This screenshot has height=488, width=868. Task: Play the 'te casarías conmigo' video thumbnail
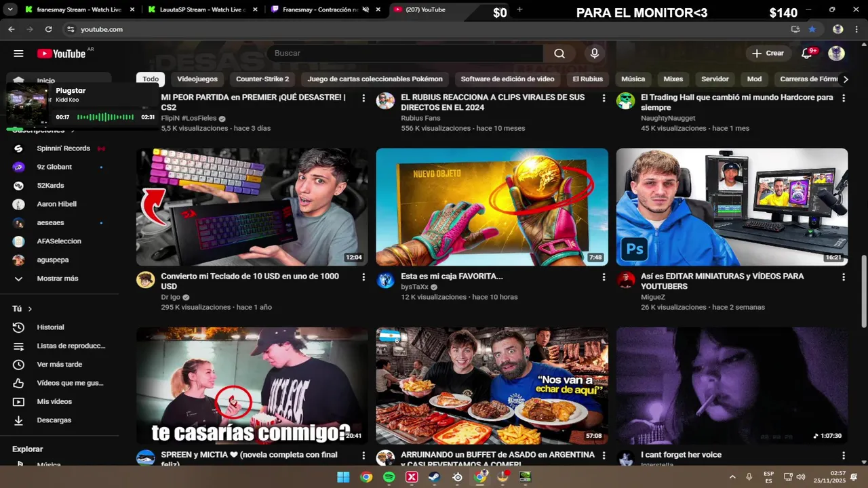(x=252, y=386)
